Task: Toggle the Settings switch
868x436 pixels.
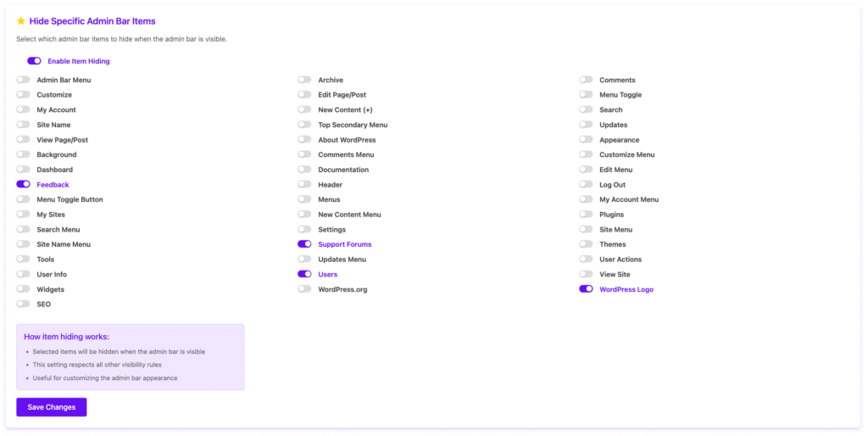Action: [304, 229]
